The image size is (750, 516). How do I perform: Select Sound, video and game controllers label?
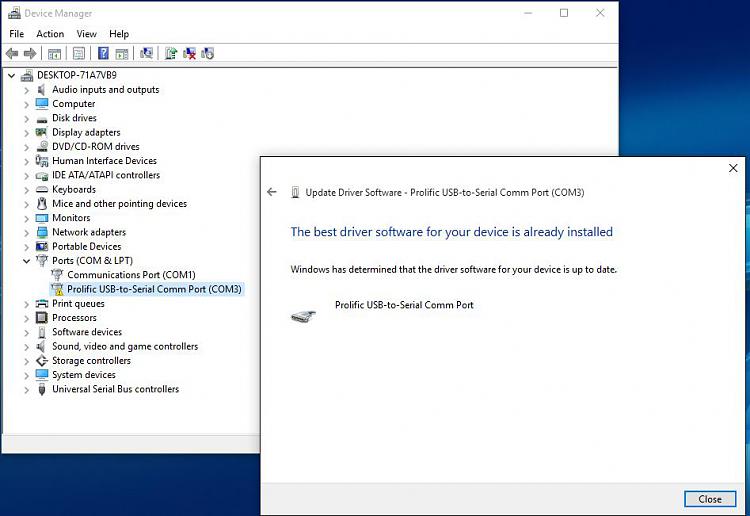coord(125,346)
